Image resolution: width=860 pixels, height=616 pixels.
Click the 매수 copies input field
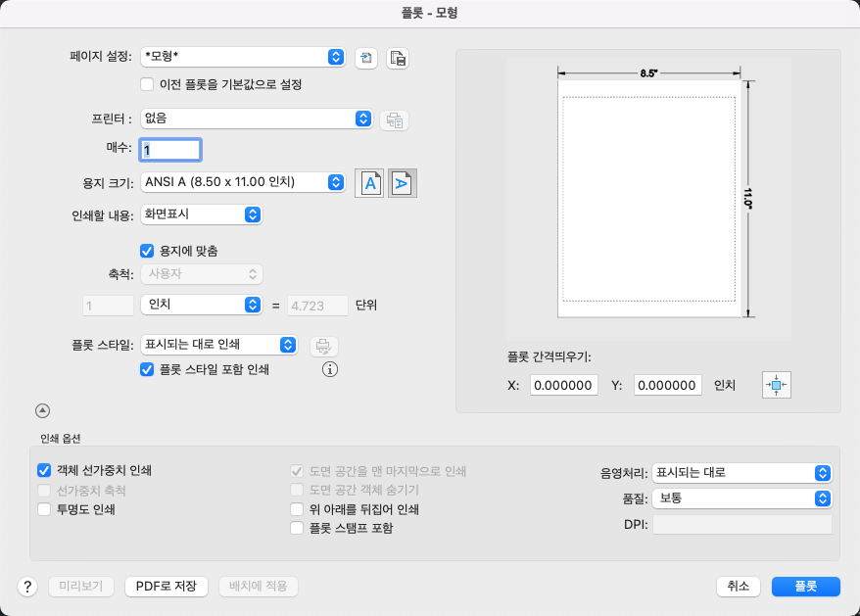[x=170, y=150]
